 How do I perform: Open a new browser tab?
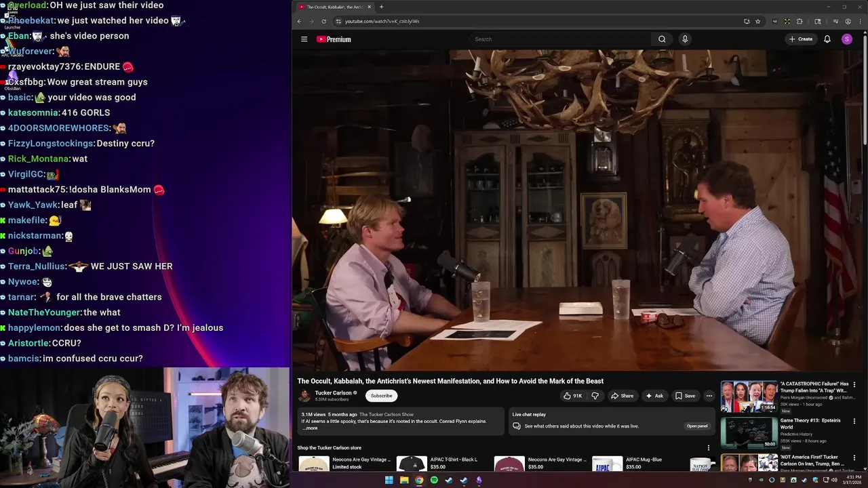click(381, 7)
